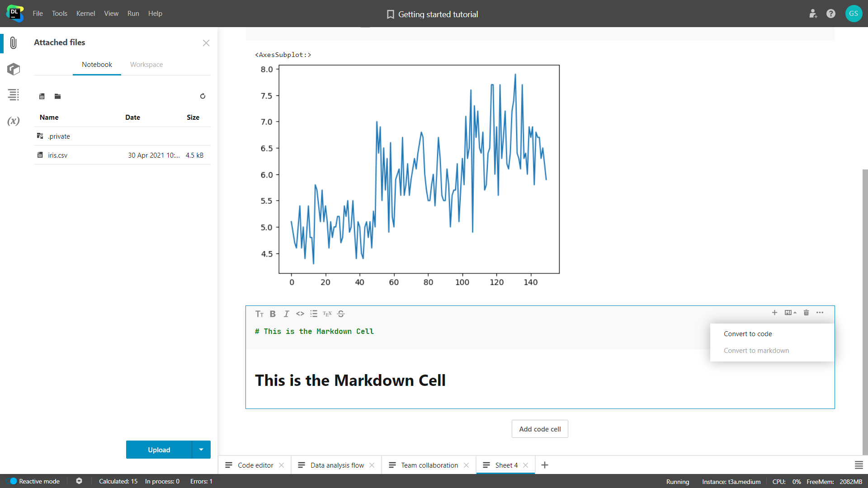Viewport: 868px width, 488px height.
Task: Click the LaTeX formatting icon
Action: (327, 314)
